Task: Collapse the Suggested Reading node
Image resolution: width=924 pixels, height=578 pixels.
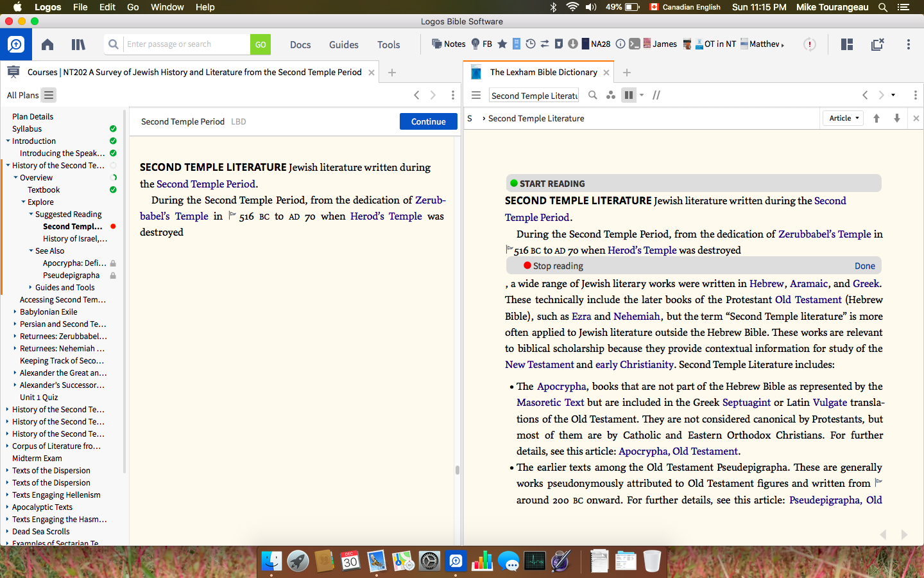Action: coord(31,215)
